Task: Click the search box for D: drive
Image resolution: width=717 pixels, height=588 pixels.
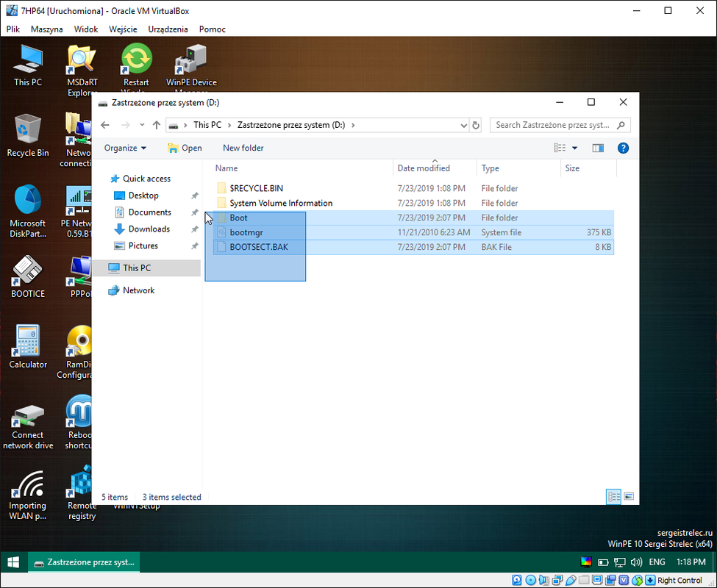Action: 560,125
